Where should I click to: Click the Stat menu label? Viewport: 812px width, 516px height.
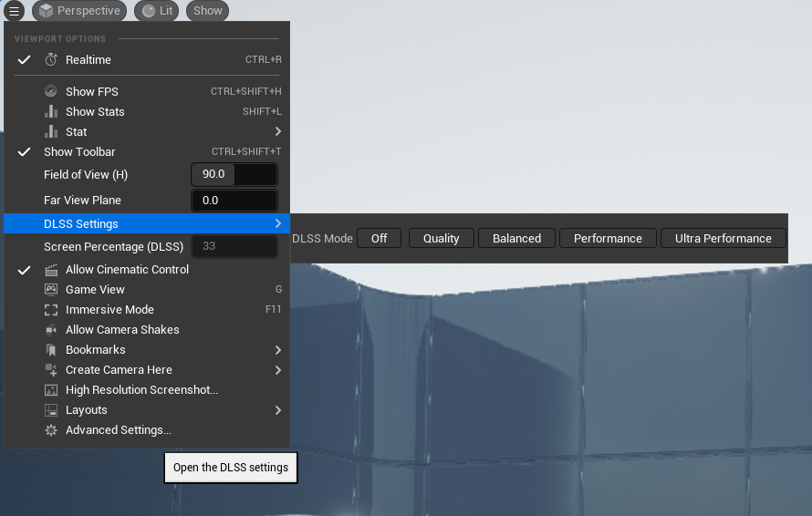76,132
